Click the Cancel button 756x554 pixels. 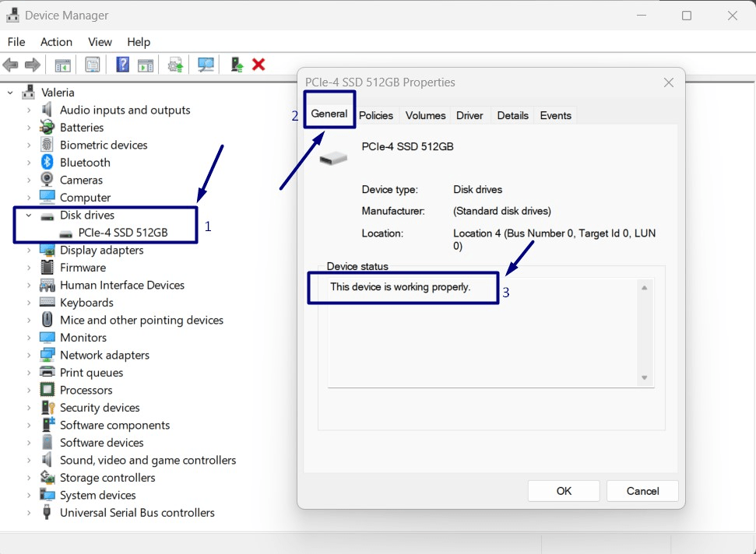[x=642, y=491]
